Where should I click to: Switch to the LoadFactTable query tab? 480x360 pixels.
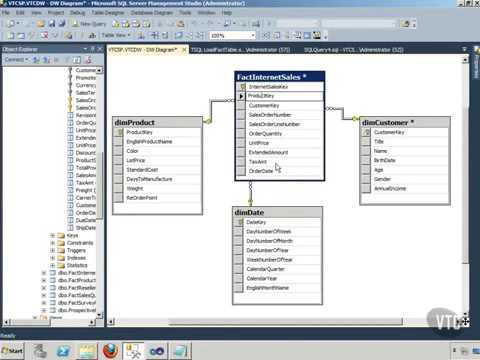coord(240,50)
